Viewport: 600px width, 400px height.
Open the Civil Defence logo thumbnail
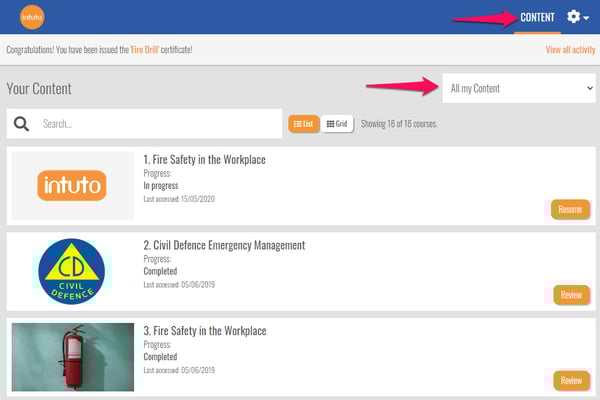pos(72,271)
